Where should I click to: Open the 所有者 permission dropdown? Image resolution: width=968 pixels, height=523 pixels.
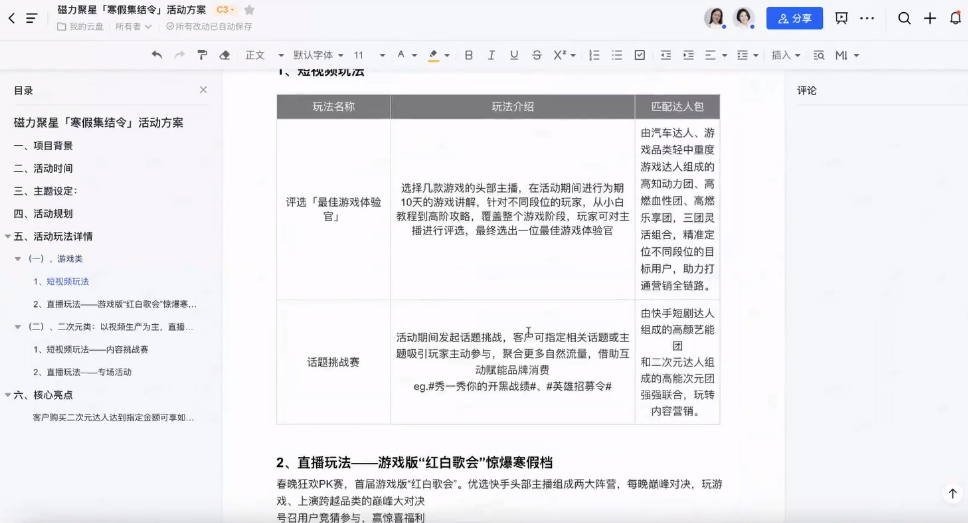(x=133, y=27)
